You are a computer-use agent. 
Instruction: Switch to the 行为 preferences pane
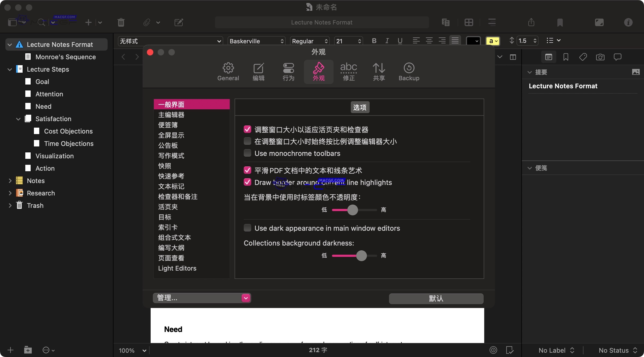click(x=288, y=71)
